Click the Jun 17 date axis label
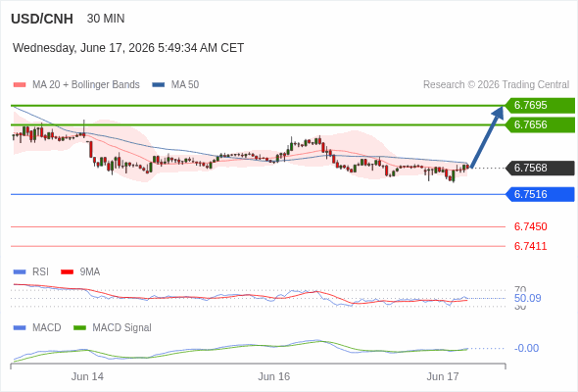This screenshot has height=392, width=578. 443,377
